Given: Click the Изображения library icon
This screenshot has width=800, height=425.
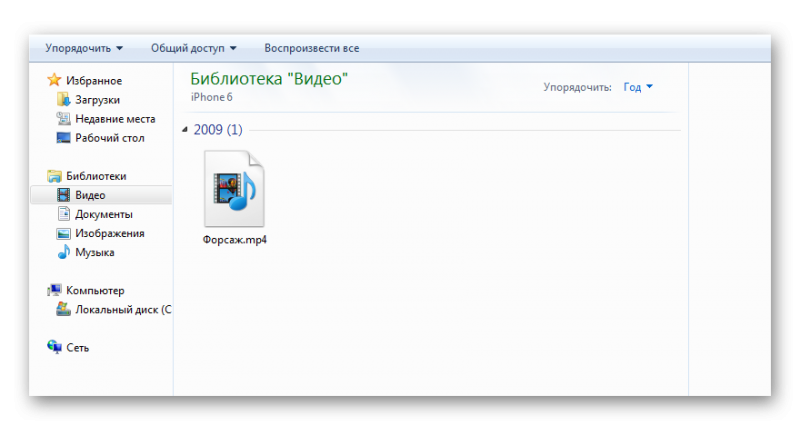Looking at the screenshot, I should (64, 233).
